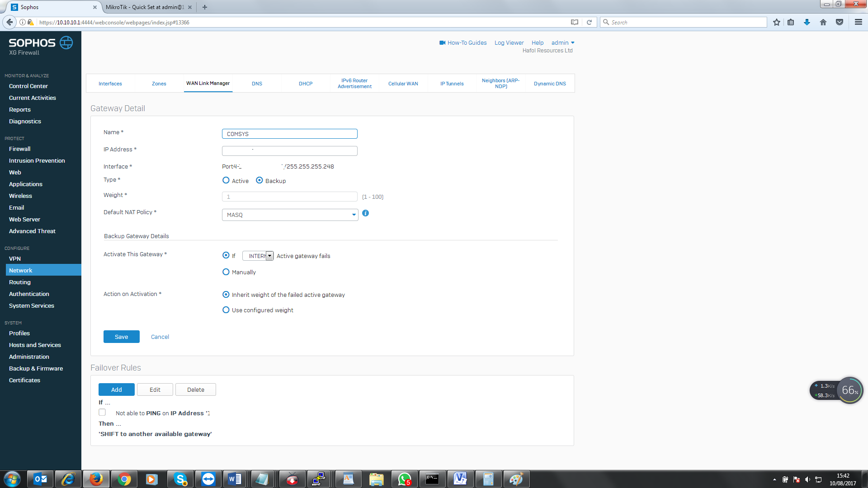This screenshot has height=488, width=868.
Task: Open Skype from the taskbar
Action: 180,479
